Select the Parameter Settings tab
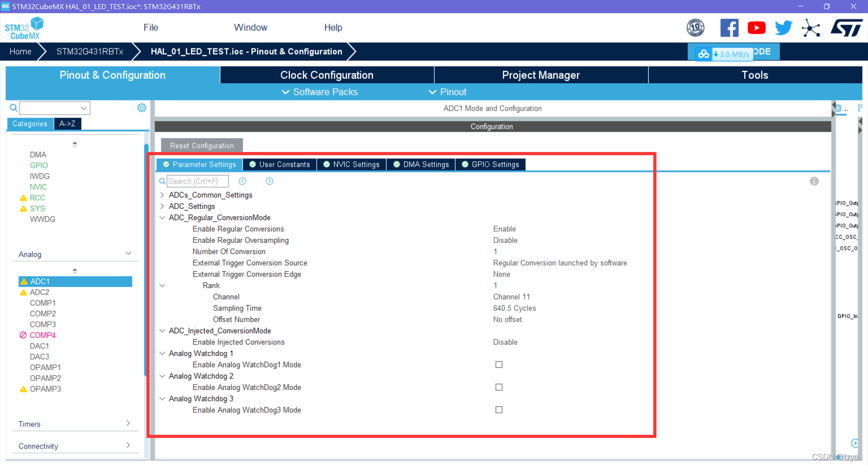The width and height of the screenshot is (868, 466). [x=199, y=165]
